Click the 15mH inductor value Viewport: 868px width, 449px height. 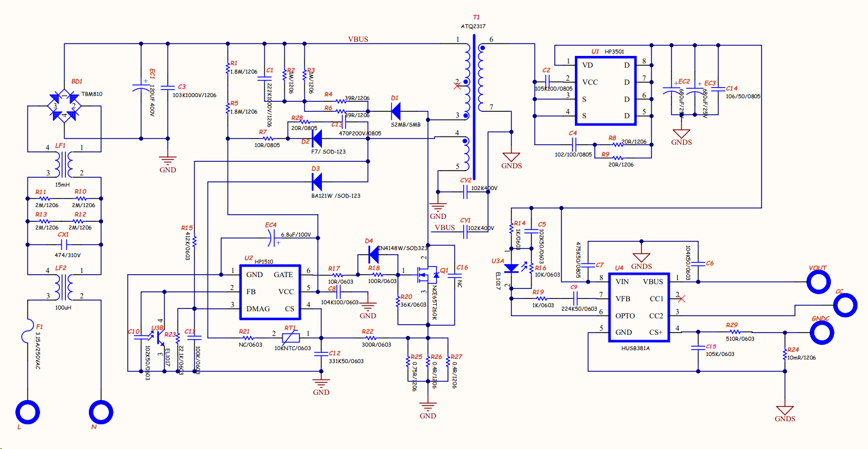point(62,184)
